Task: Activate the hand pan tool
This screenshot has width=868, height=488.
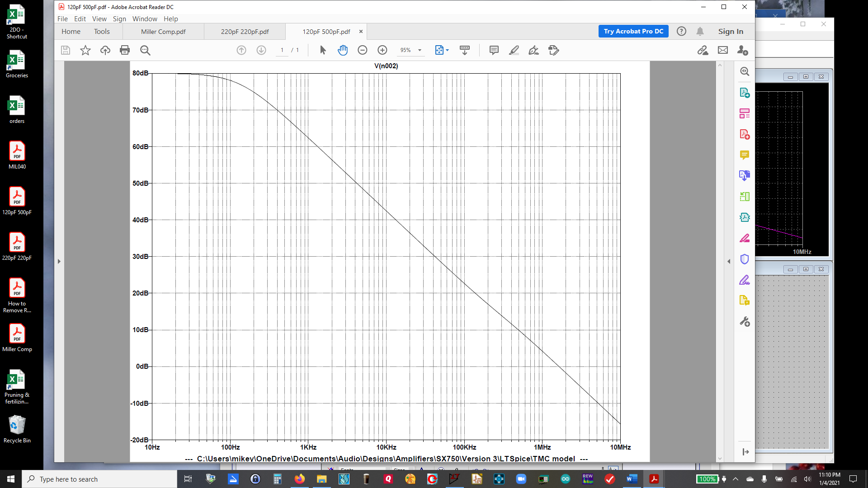Action: (x=343, y=50)
